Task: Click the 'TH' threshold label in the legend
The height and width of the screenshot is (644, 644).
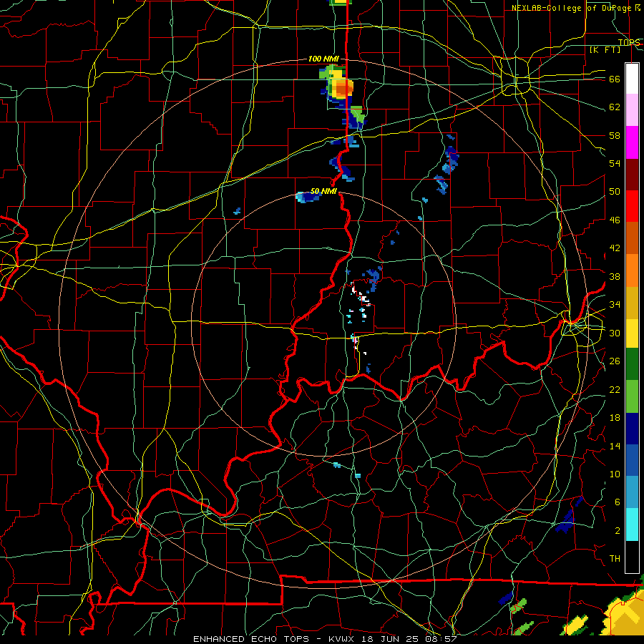Action: [615, 559]
